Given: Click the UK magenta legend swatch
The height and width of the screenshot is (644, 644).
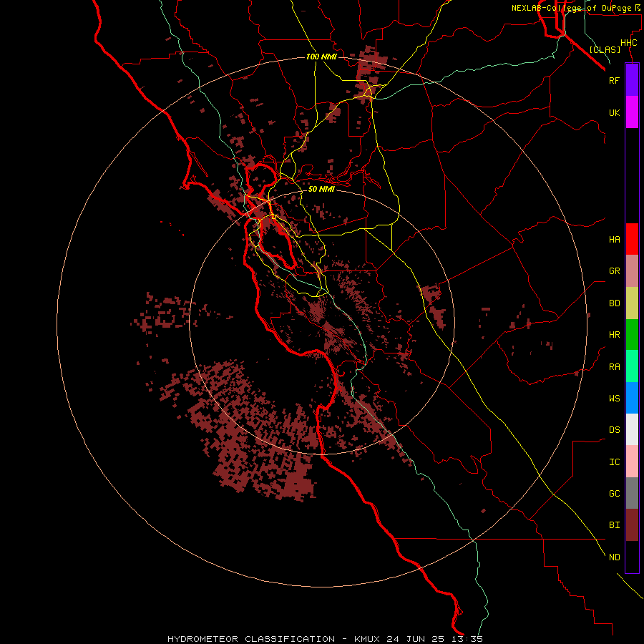Looking at the screenshot, I should (x=632, y=112).
